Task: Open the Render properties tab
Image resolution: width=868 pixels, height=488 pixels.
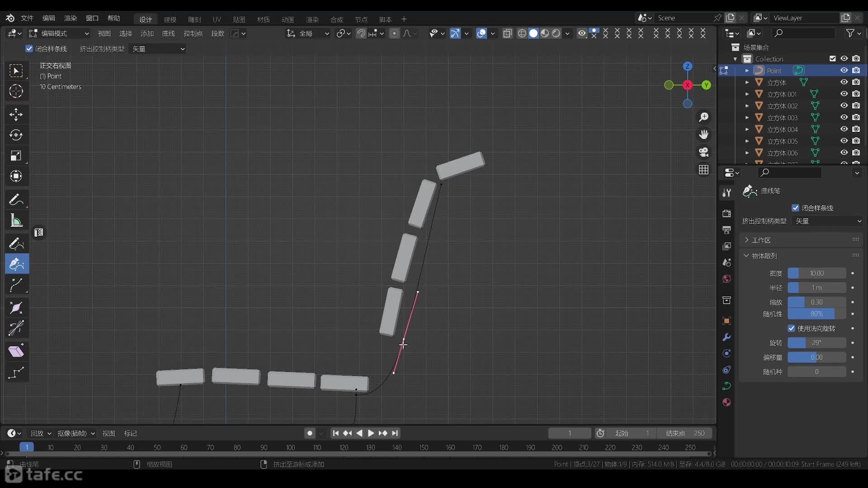Action: (x=726, y=213)
